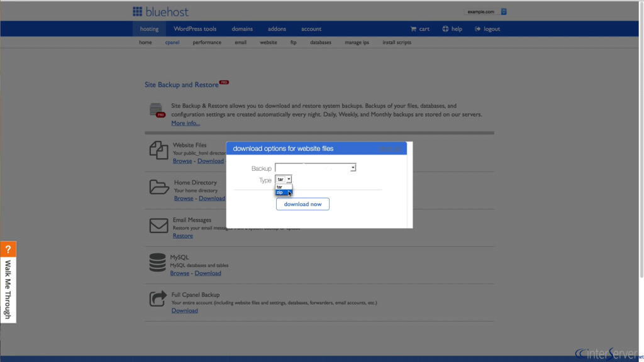Switch to the WordPress tools tab
The width and height of the screenshot is (644, 362).
point(195,28)
